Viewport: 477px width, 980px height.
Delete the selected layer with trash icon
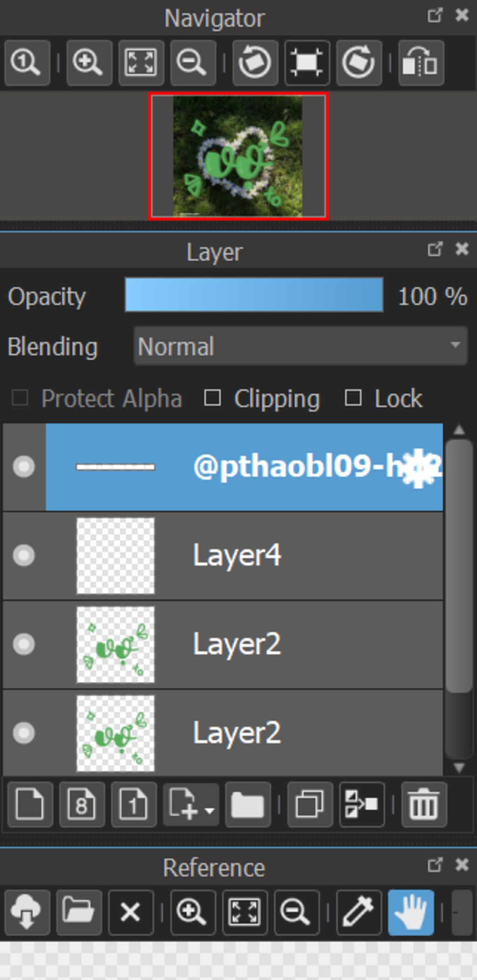[424, 804]
